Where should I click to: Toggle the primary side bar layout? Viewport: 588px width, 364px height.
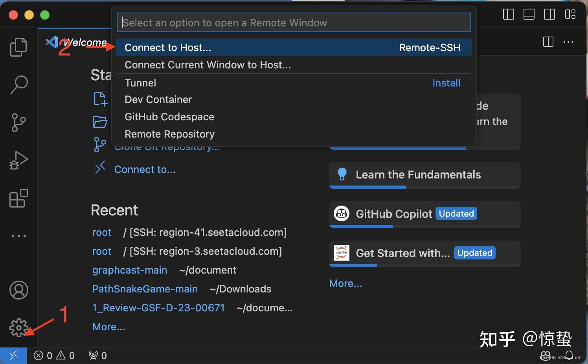(509, 15)
